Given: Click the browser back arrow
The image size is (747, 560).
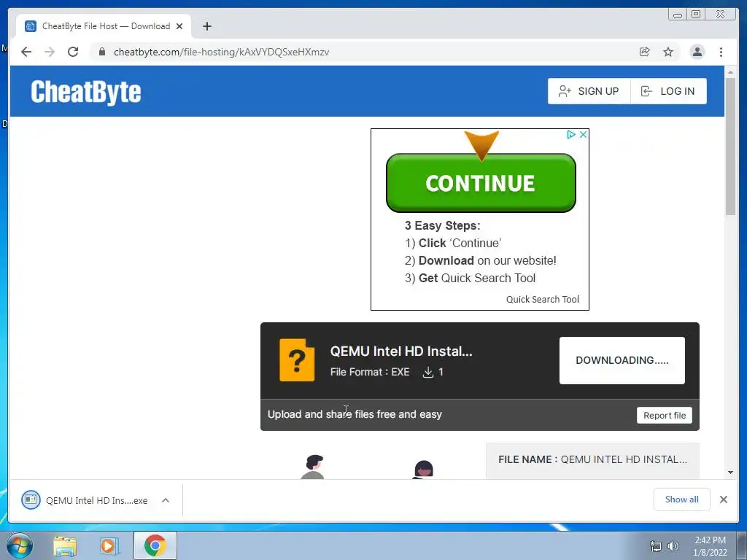Looking at the screenshot, I should (26, 52).
